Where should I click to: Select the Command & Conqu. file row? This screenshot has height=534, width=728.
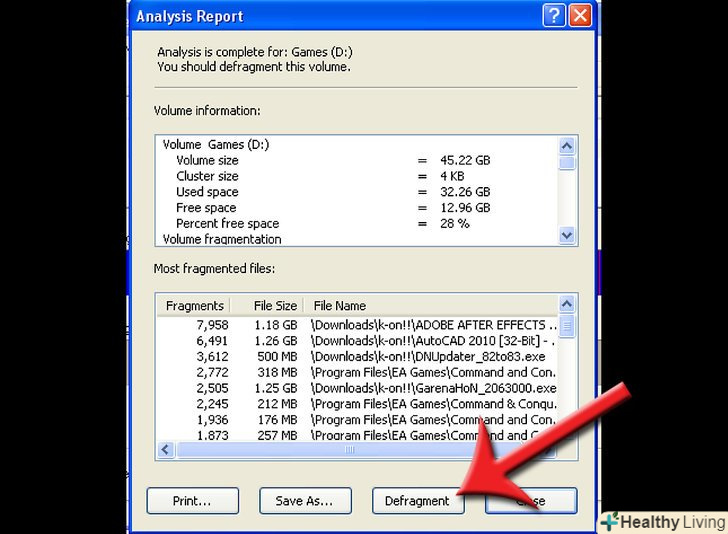click(x=357, y=404)
